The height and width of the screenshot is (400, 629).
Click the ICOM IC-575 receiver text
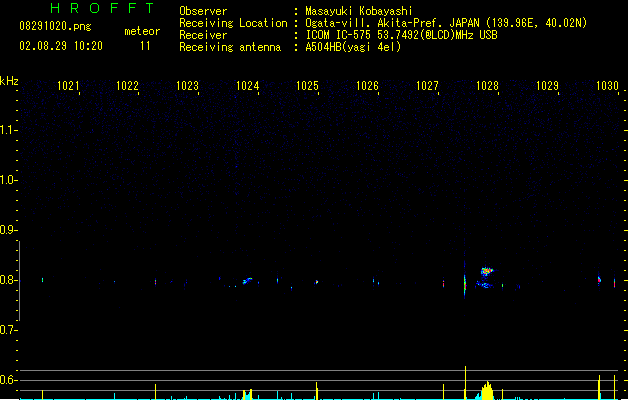click(x=401, y=35)
